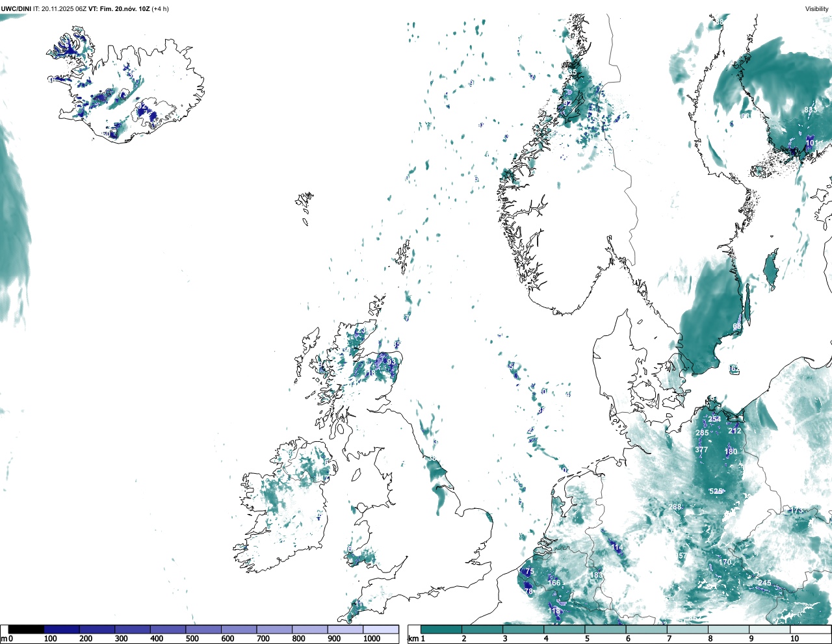Viewport: 832px width, 644px height.
Task: Click the initial time 20.11.2025 06Z text
Action: pyautogui.click(x=64, y=8)
